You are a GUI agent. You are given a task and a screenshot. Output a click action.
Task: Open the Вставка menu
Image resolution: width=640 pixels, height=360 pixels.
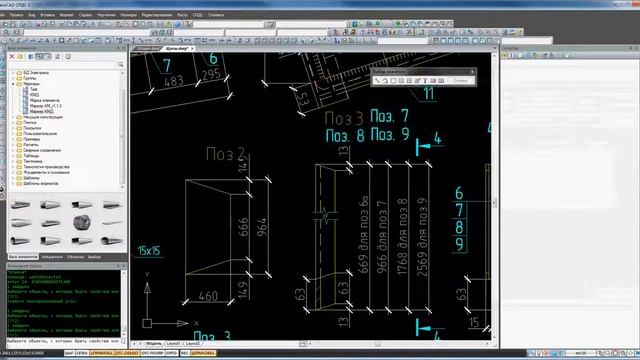(x=47, y=15)
